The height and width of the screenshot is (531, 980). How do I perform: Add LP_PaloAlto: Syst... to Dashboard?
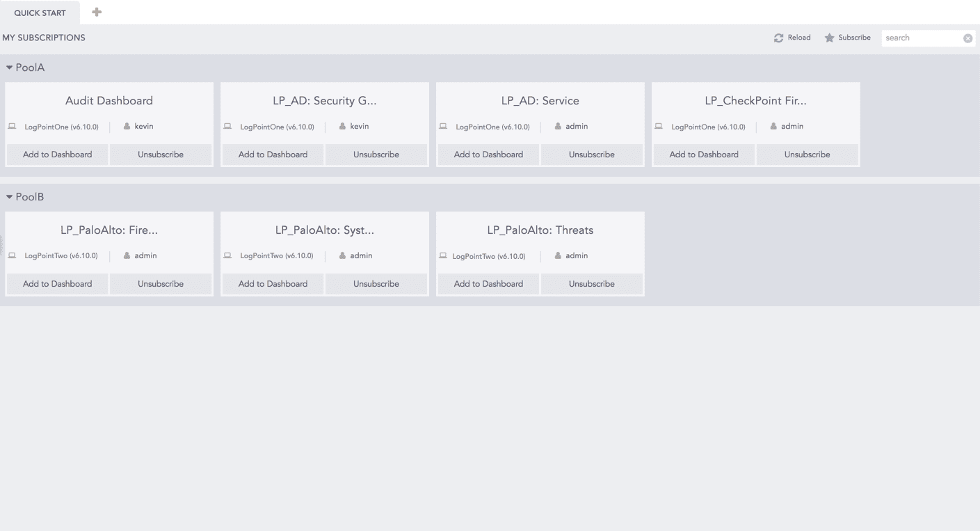(x=272, y=283)
